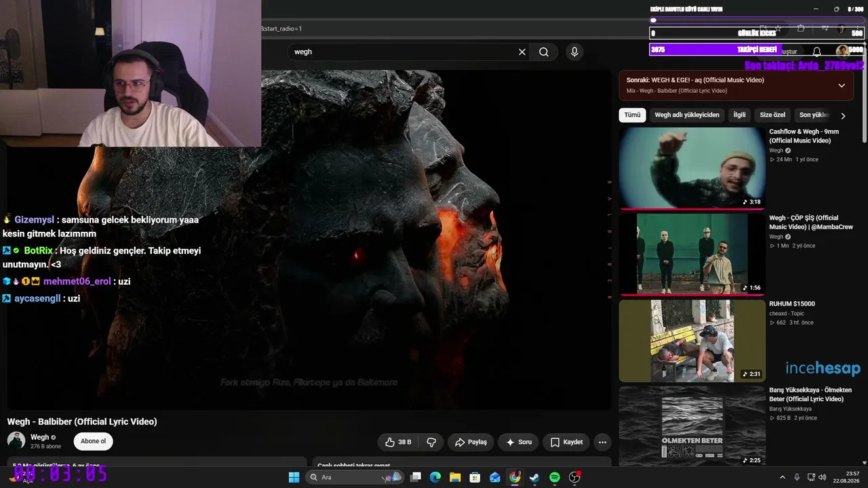
Task: Clear the 'wegh' search query with the X
Action: 522,52
